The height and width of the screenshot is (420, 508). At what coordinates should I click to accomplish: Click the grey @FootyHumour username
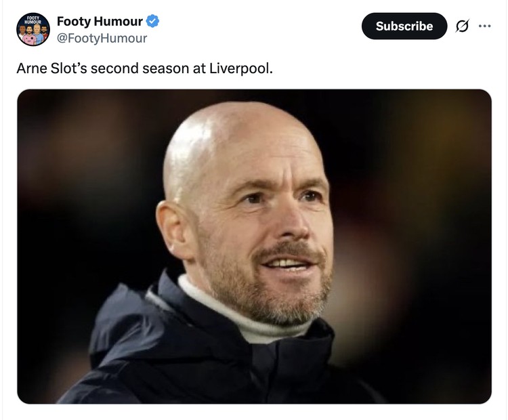102,38
